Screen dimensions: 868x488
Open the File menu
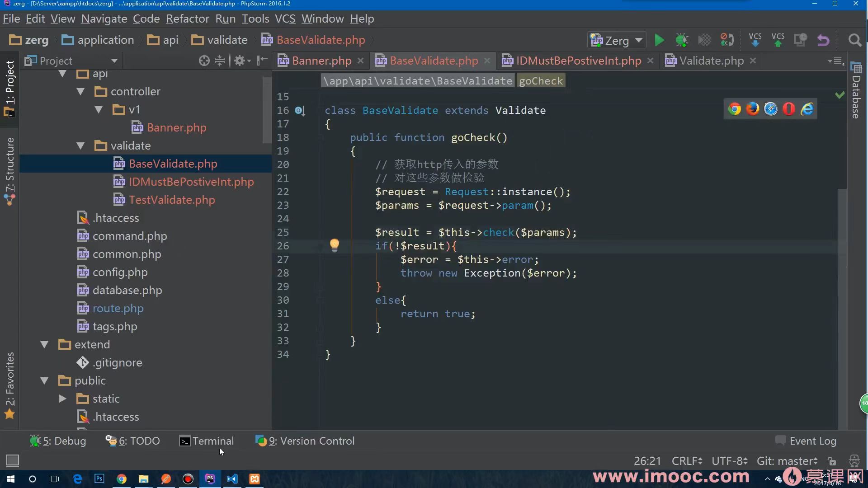[11, 19]
